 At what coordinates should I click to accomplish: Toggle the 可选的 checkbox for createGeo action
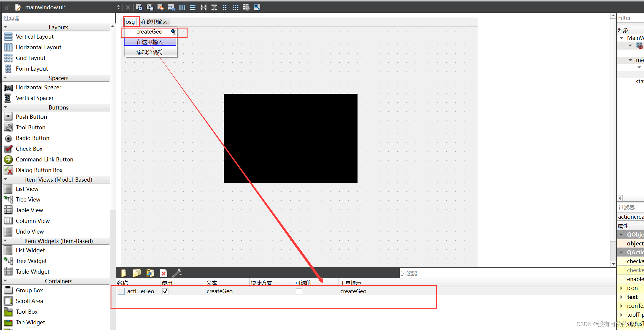coord(299,291)
